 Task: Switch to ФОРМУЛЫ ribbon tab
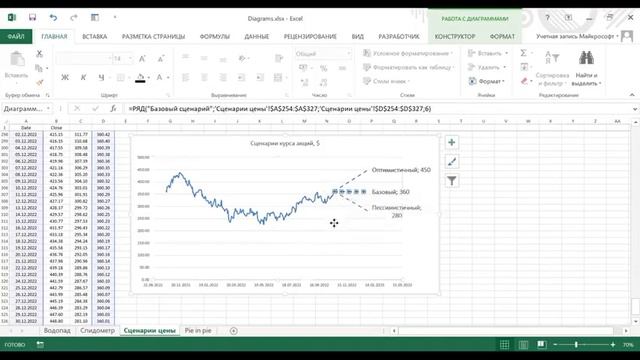tap(215, 36)
